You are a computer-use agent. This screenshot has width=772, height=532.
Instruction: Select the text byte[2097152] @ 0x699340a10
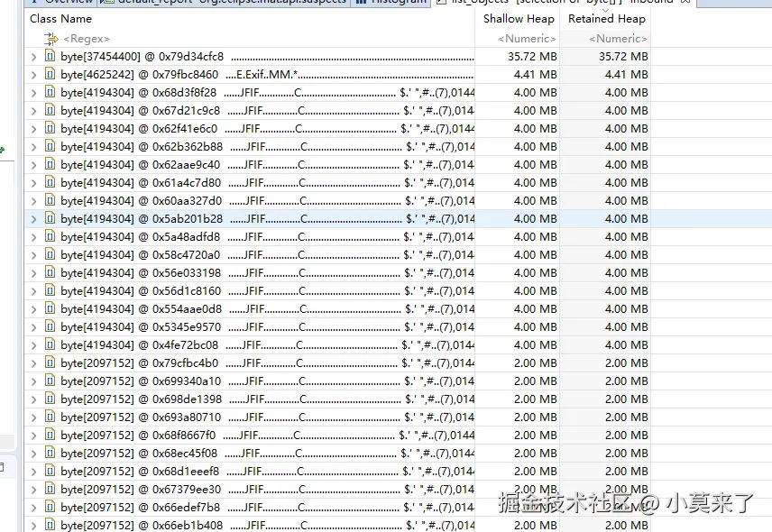point(141,381)
